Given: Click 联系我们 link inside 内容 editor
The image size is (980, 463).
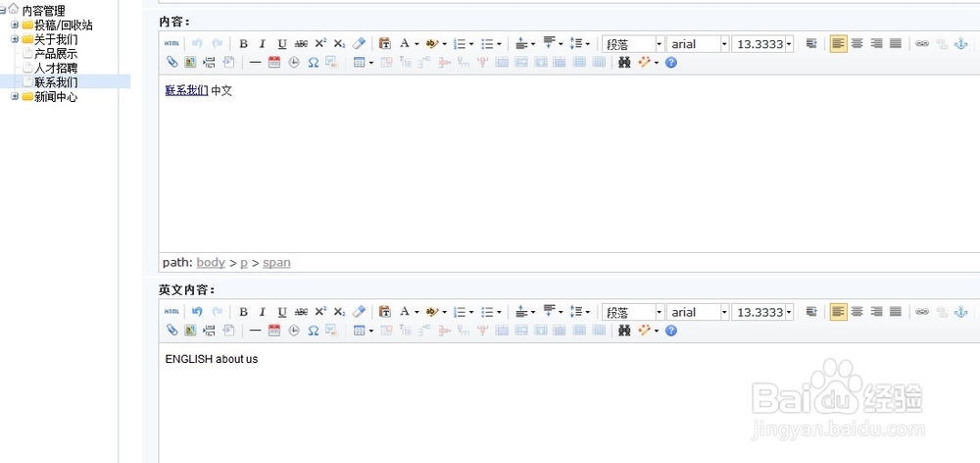Looking at the screenshot, I should tap(186, 90).
